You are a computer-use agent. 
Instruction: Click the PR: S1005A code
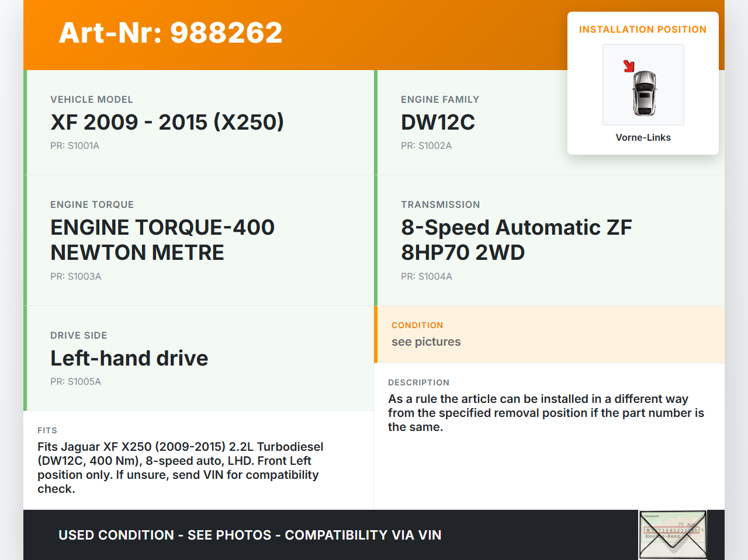[75, 382]
